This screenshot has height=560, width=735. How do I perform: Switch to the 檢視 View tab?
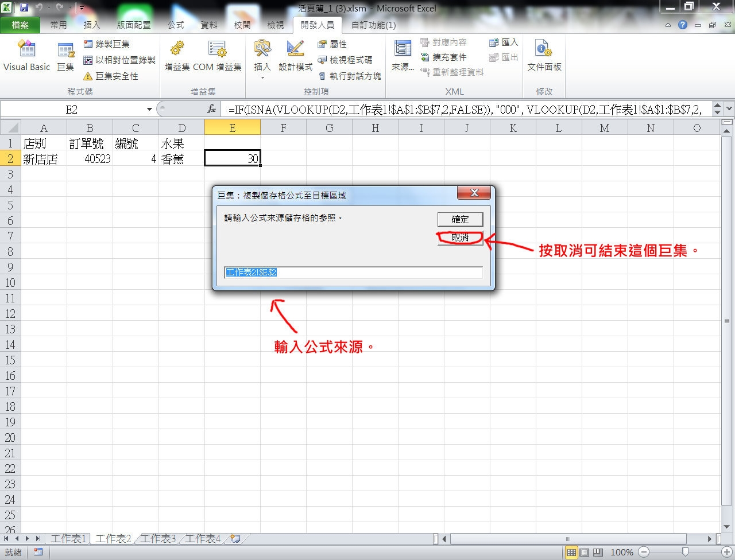(x=276, y=25)
